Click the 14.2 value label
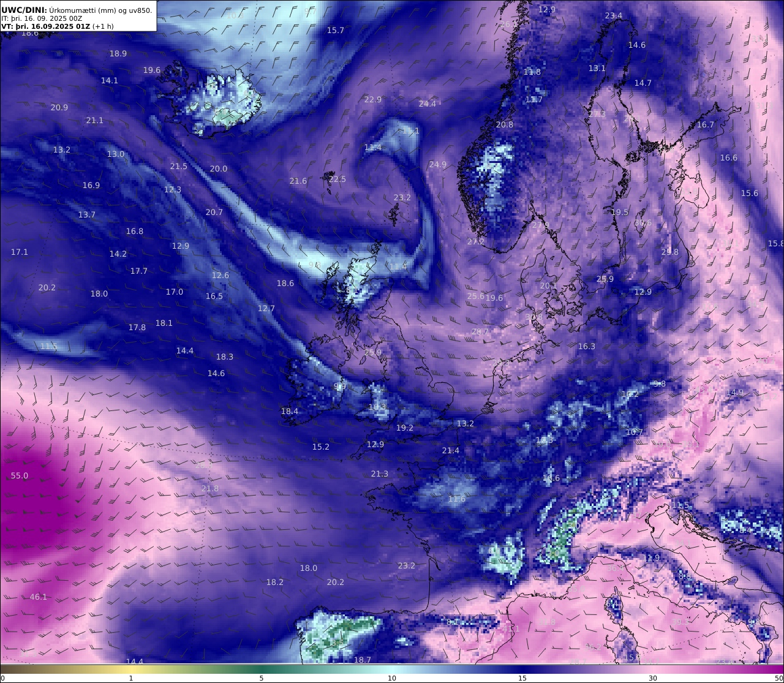 118,254
